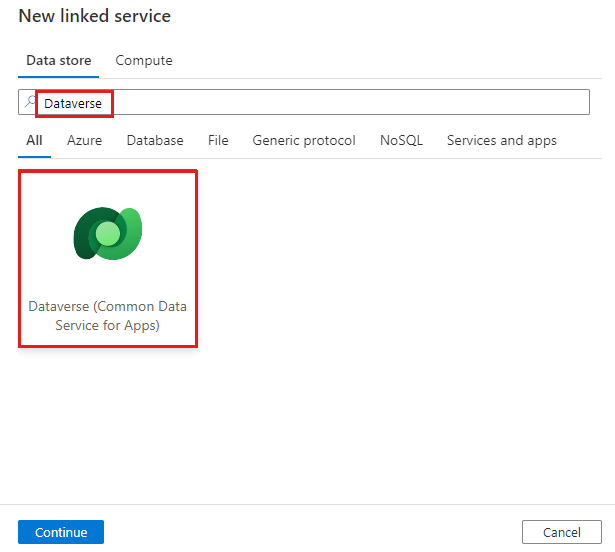Click the magnifier search icon

click(29, 103)
